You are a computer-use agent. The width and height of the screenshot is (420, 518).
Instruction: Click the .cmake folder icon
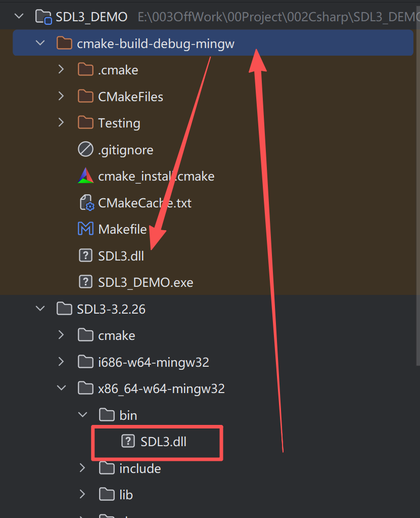point(85,69)
